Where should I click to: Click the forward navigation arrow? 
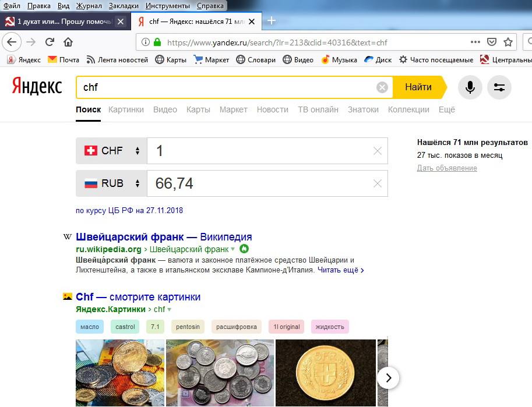(x=31, y=42)
